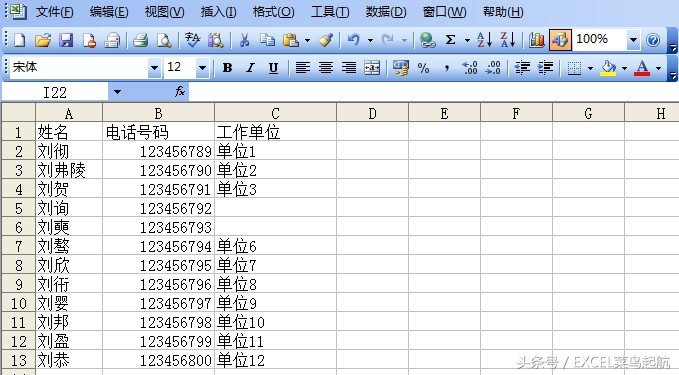The image size is (679, 375).
Task: Copy selection with the Copy icon
Action: point(267,41)
